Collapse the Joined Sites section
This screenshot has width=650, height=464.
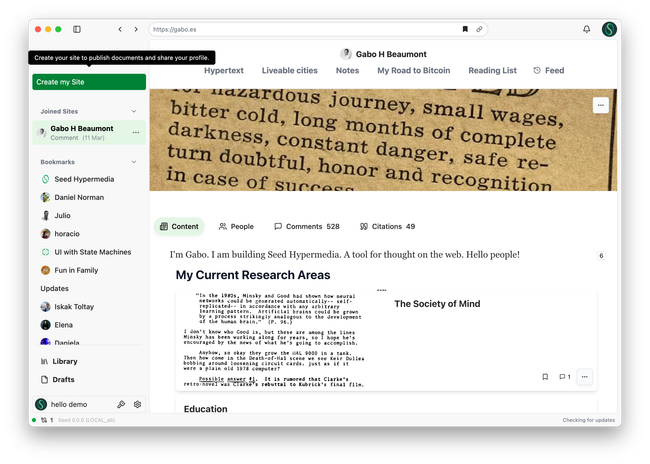[x=134, y=111]
